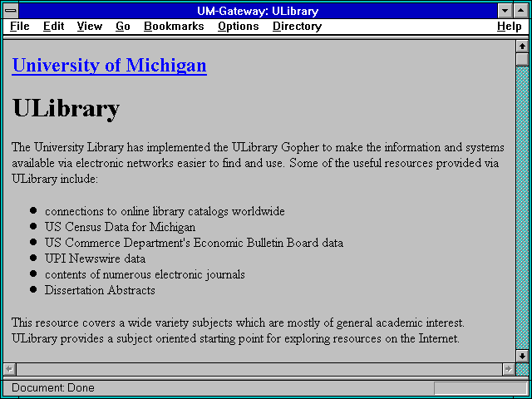This screenshot has width=532, height=399.
Task: Click the vertical scrollbar down arrow
Action: click(523, 356)
